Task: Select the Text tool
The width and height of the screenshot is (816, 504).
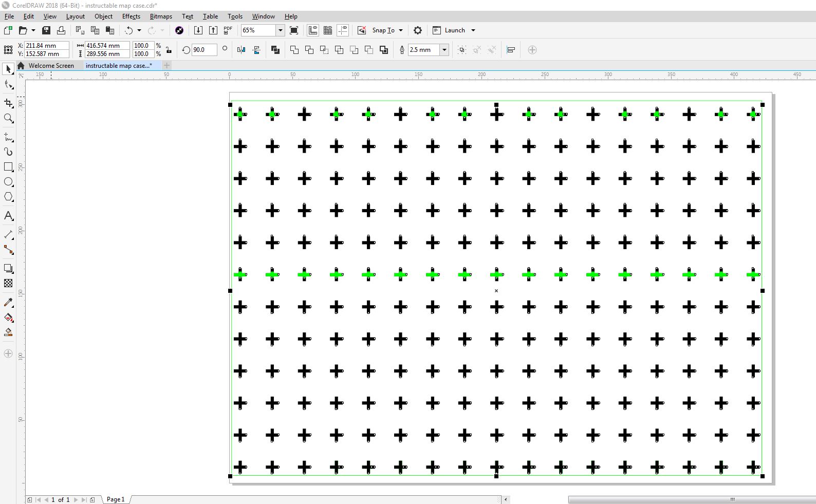Action: tap(8, 216)
